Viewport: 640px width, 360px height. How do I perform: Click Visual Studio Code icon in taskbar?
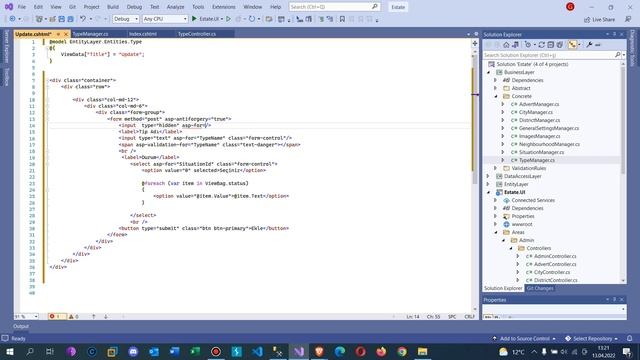pos(257,351)
